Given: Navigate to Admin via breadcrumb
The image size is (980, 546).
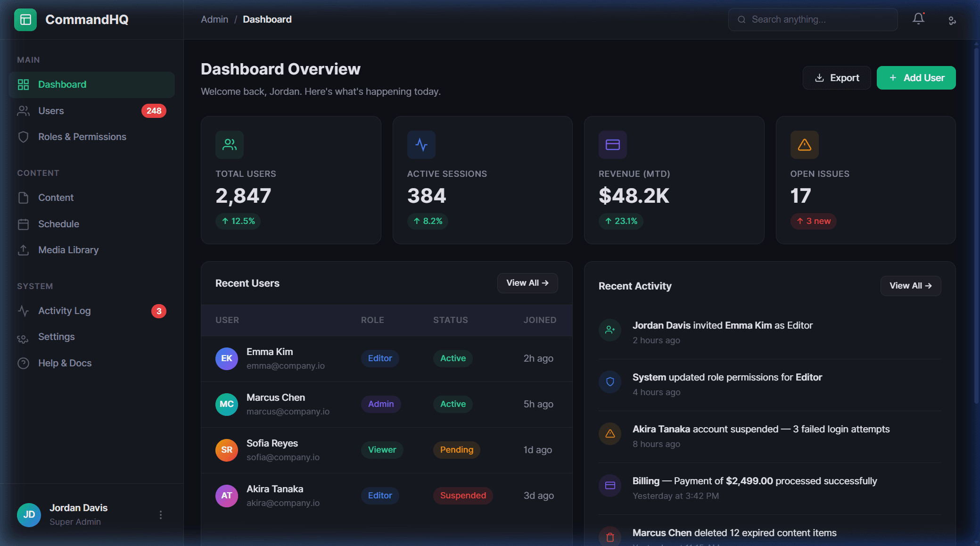Looking at the screenshot, I should (214, 19).
